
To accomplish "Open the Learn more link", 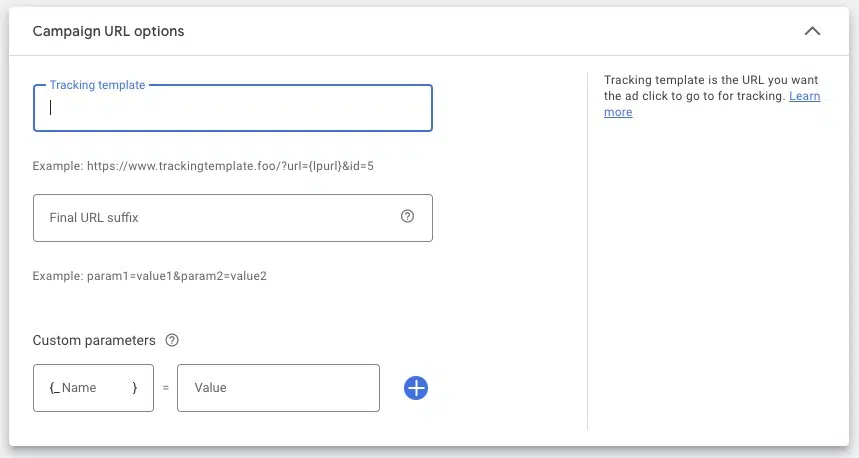I will tap(805, 96).
